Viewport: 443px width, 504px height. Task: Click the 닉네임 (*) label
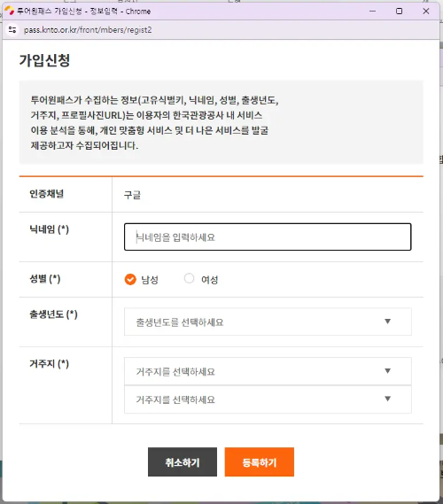(x=50, y=229)
